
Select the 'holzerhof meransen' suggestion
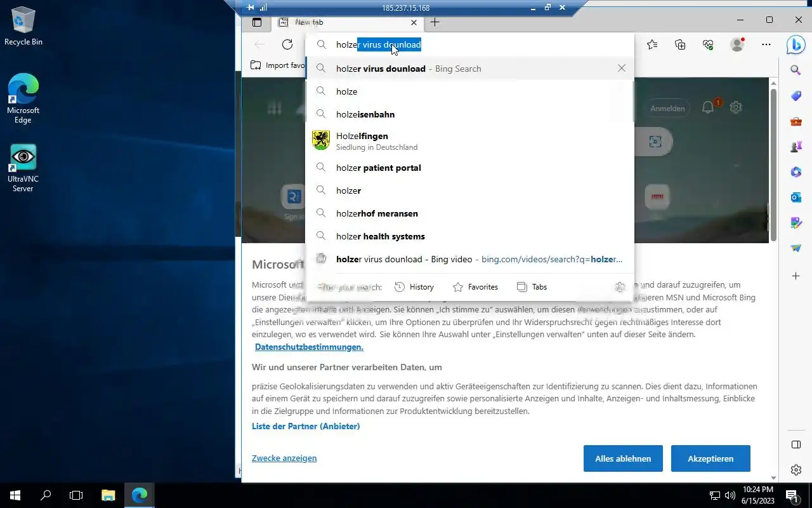pyautogui.click(x=469, y=213)
